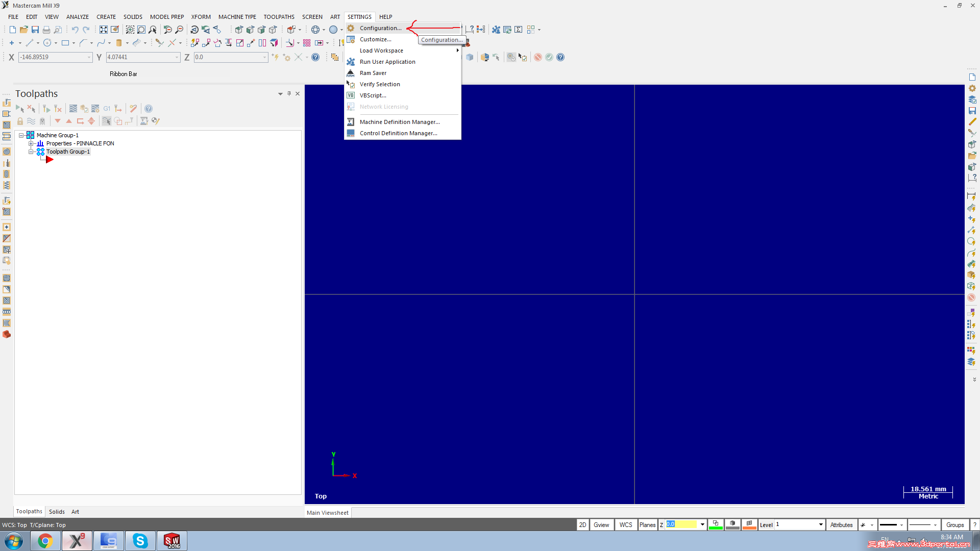980x551 pixels.
Task: Click the Save floppy disk icon
Action: click(35, 30)
